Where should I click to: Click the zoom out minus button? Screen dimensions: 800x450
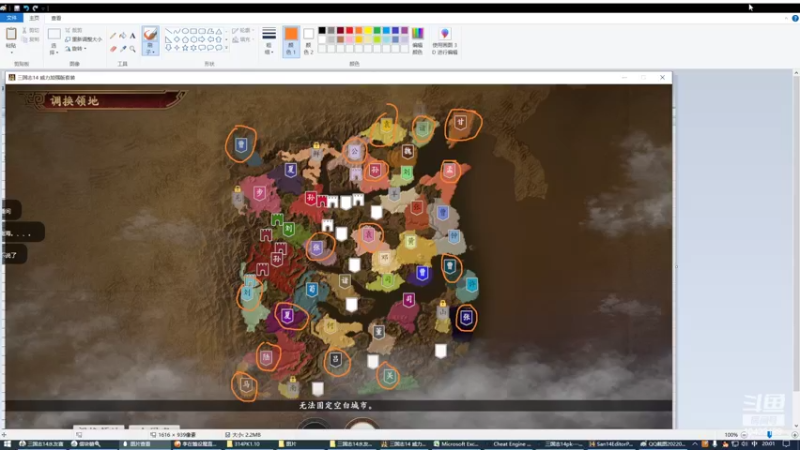[x=744, y=435]
